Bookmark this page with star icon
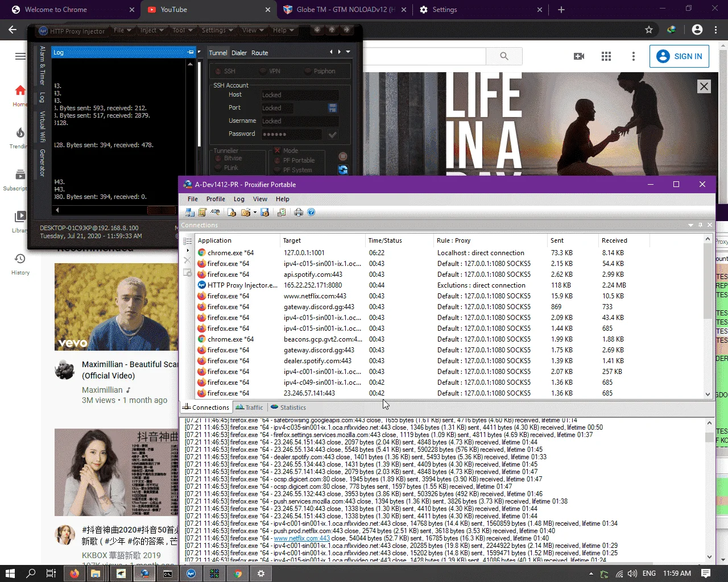 648,30
